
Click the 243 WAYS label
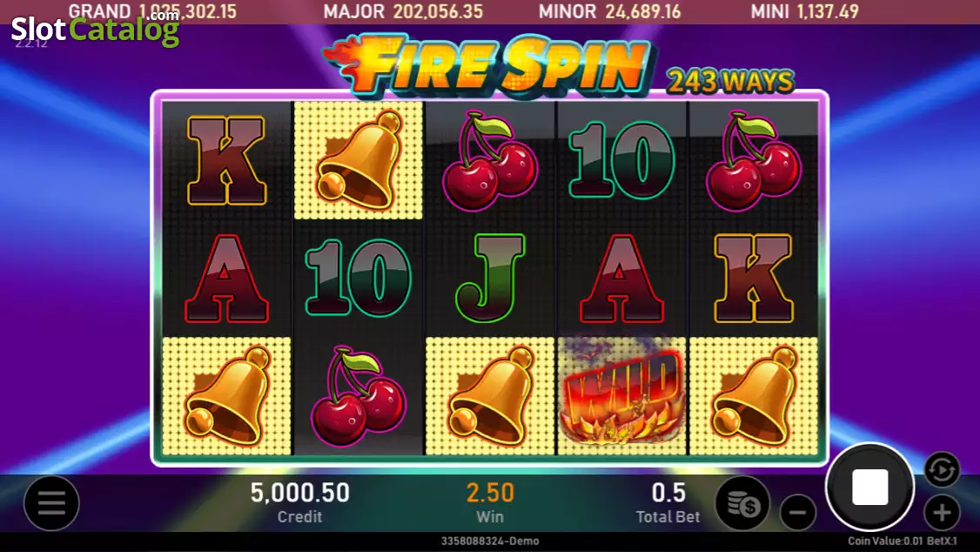[730, 81]
